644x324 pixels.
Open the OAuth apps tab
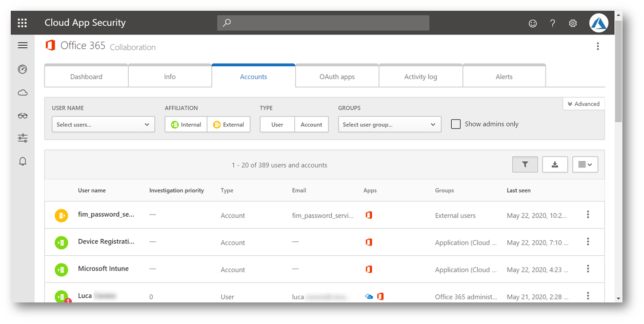(x=337, y=77)
